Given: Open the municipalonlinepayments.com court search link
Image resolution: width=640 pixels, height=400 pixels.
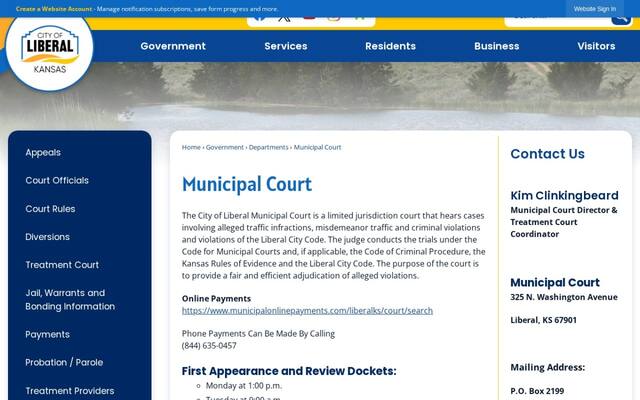Looking at the screenshot, I should [x=307, y=311].
